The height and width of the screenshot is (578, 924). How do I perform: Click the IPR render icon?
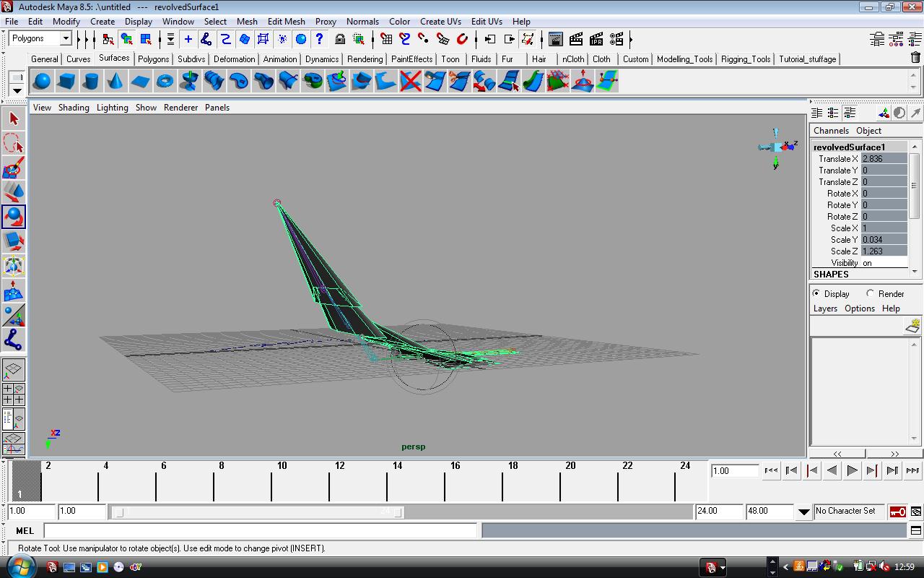[x=596, y=39]
